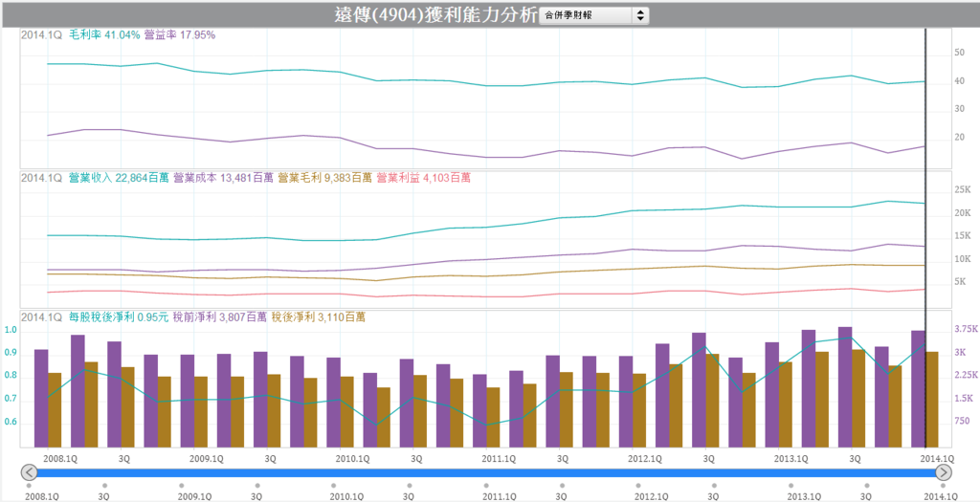980x502 pixels.
Task: Select the 2010.1Q dot marker under the slider
Action: point(333,485)
